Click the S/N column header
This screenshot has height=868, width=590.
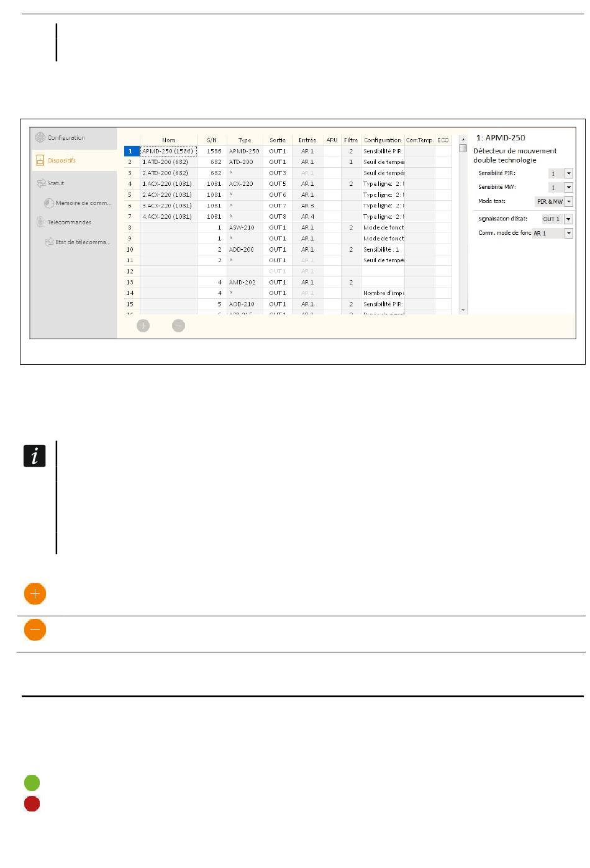tap(212, 140)
